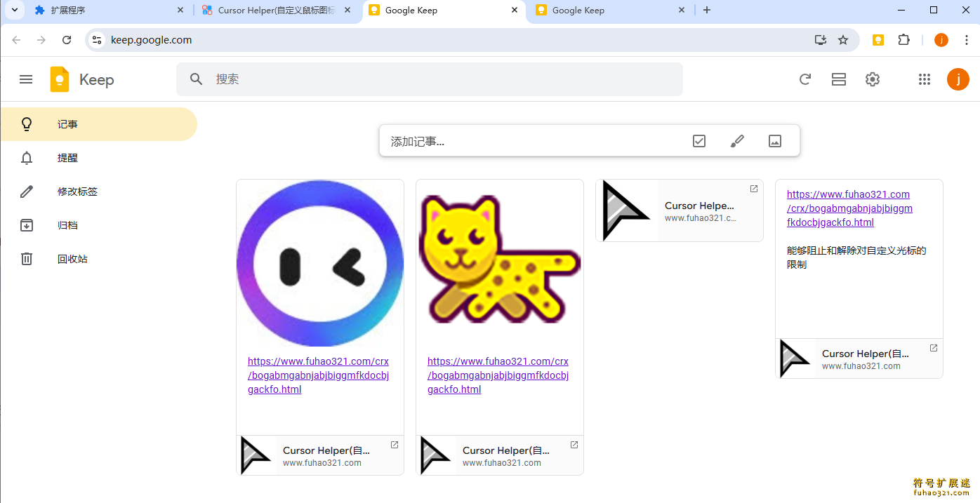Click Cursor Helper preview in fourth note
Viewport: 980px width, 503px height.
[859, 358]
